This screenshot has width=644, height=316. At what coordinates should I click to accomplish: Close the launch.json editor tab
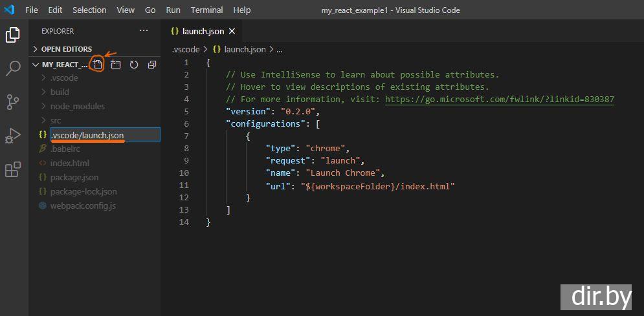pyautogui.click(x=232, y=31)
